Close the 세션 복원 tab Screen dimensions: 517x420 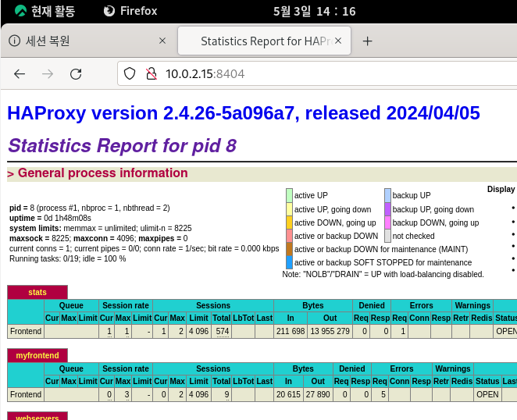[x=162, y=41]
